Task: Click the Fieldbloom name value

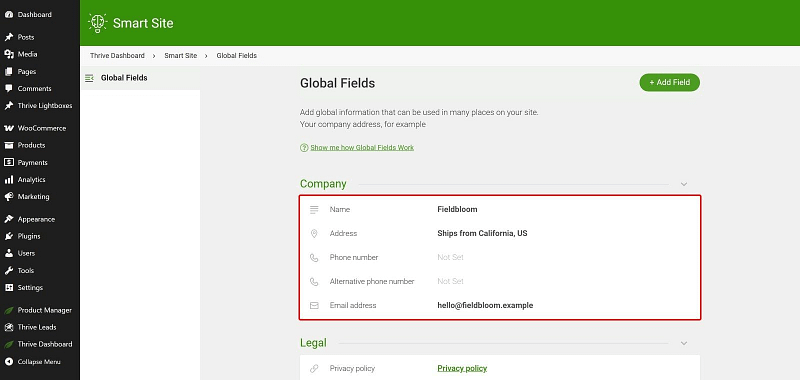Action: [457, 210]
